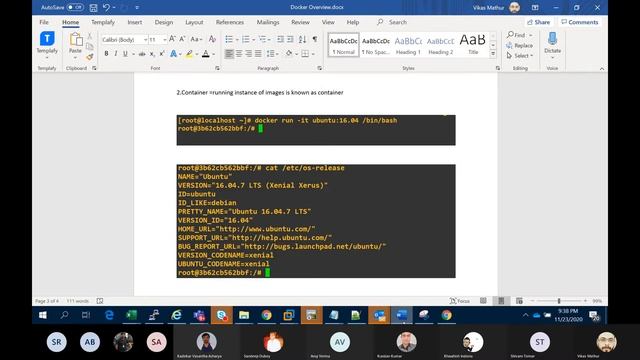
Task: Click the Sort icon
Action: click(x=302, y=39)
